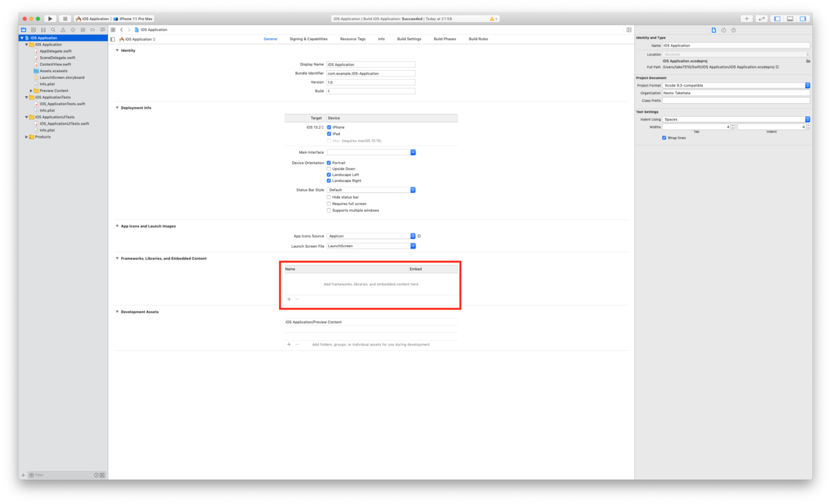Add a framework with the plus button
The image size is (831, 504).
[289, 299]
